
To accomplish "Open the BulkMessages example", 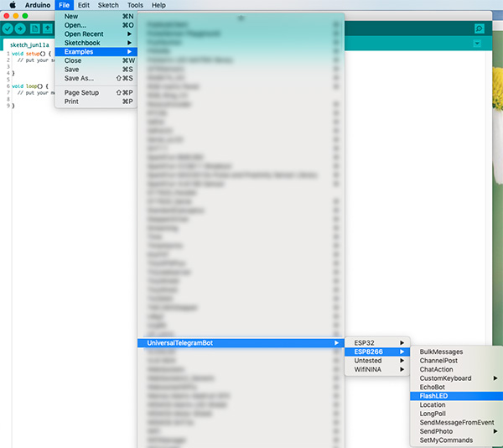I will tap(457, 352).
